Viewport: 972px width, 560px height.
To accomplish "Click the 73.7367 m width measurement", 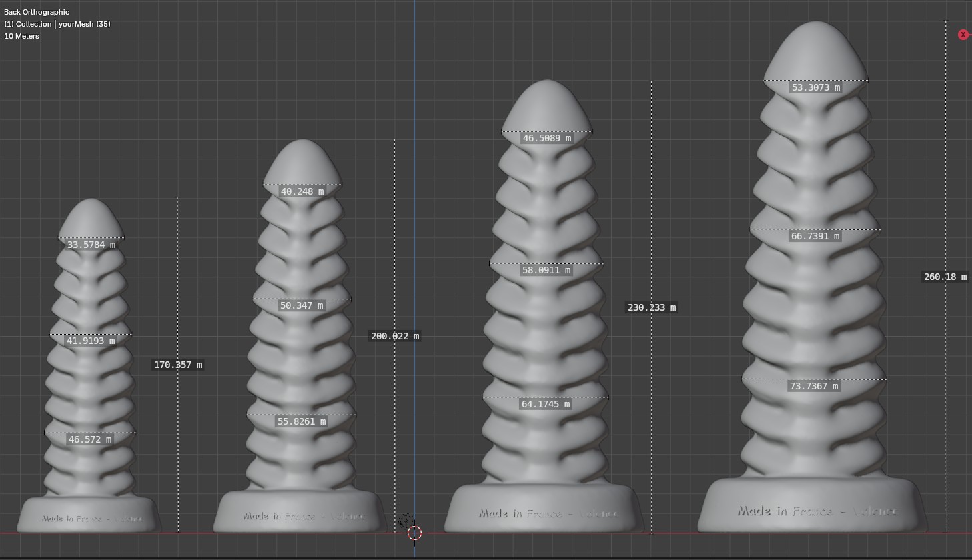I will 814,386.
